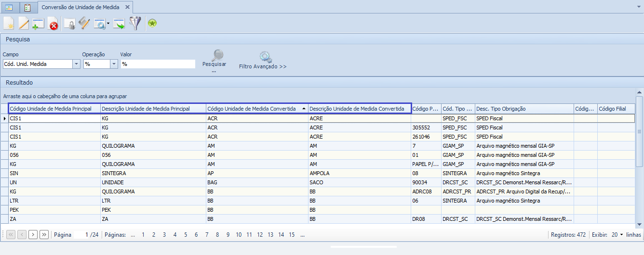Switch to the first grid icon tab
This screenshot has width=644, height=255.
point(9,8)
